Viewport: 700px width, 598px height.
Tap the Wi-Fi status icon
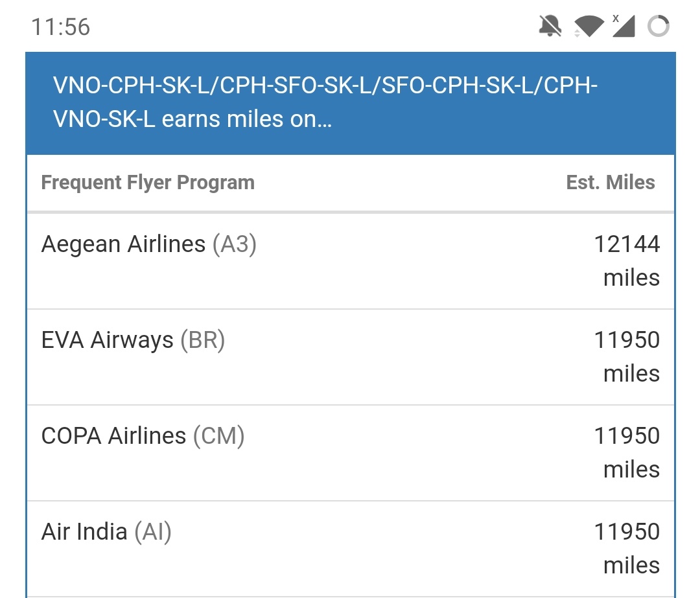(x=589, y=26)
